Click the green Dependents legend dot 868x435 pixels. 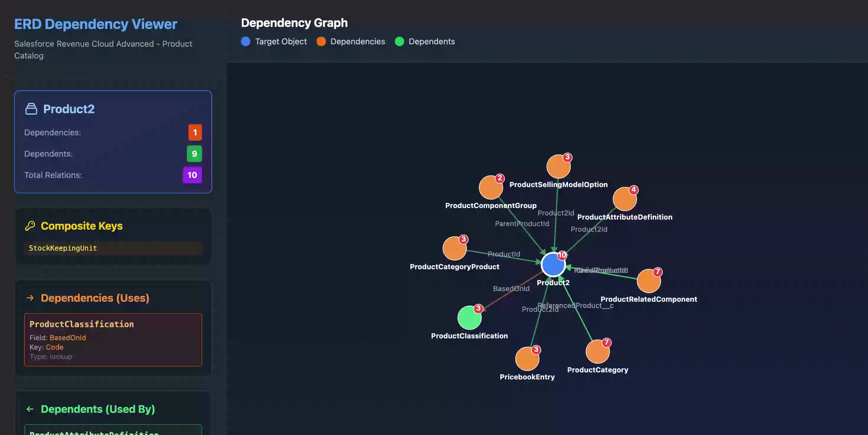click(399, 41)
